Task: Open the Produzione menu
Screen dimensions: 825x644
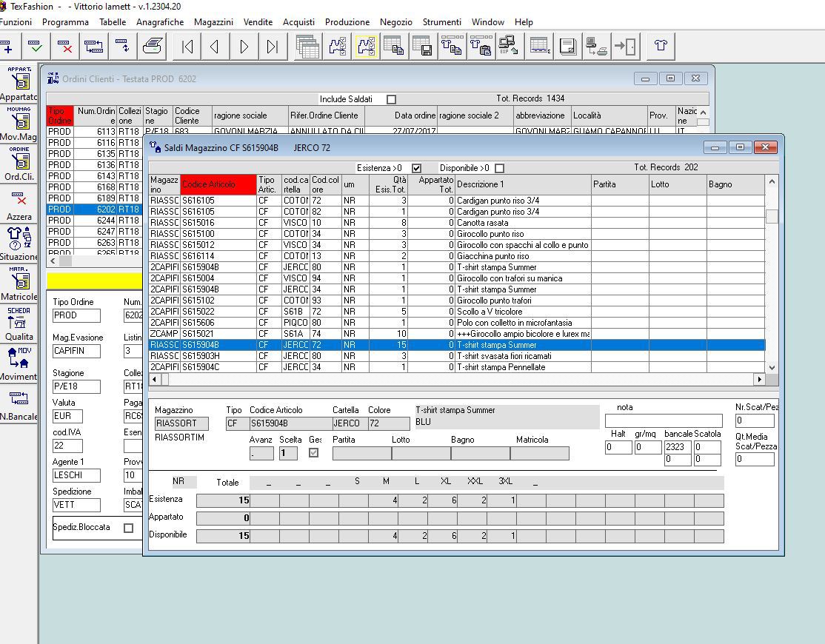Action: (x=347, y=22)
